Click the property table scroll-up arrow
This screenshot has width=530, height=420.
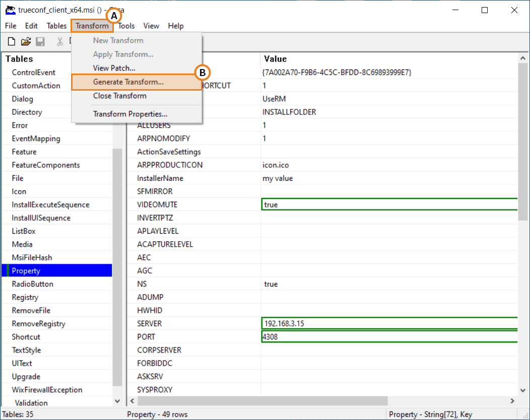pyautogui.click(x=523, y=58)
